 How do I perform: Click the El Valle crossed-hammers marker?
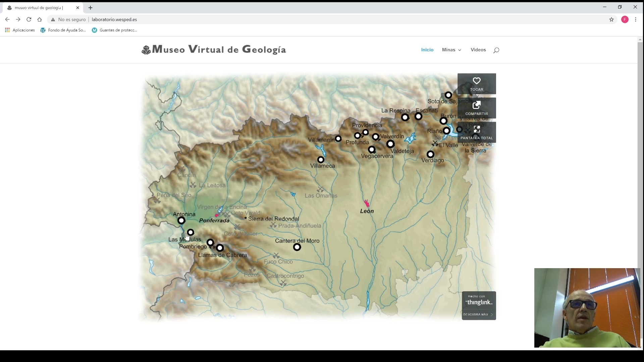(435, 143)
